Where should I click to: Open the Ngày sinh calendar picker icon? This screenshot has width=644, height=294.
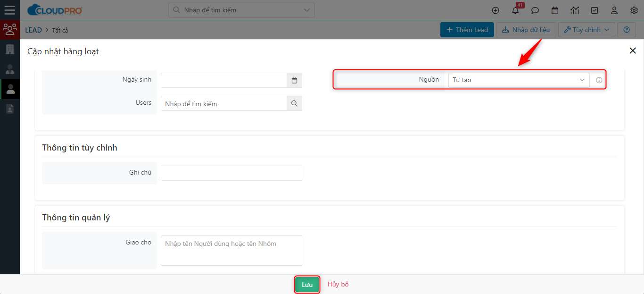click(x=294, y=80)
